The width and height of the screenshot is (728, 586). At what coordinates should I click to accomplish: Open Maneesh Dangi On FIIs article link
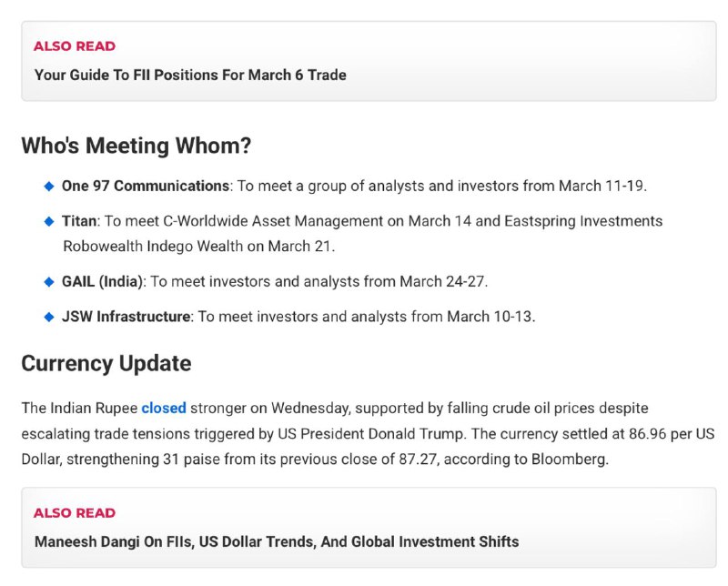coord(277,541)
